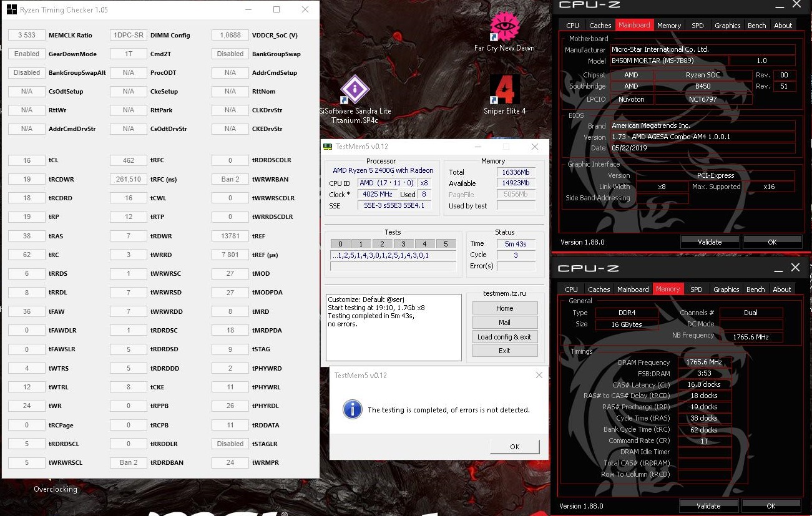Click the MEMCLK Ratio value 3 533

coord(26,36)
